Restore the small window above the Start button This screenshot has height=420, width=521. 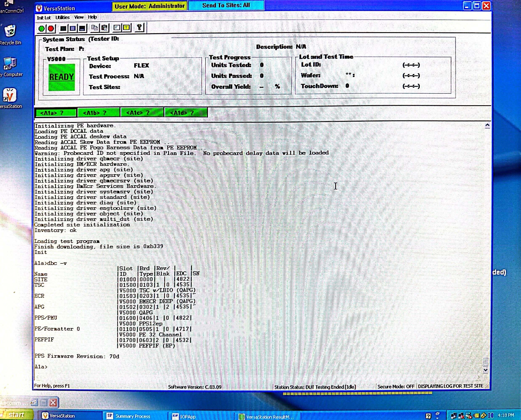point(34,403)
